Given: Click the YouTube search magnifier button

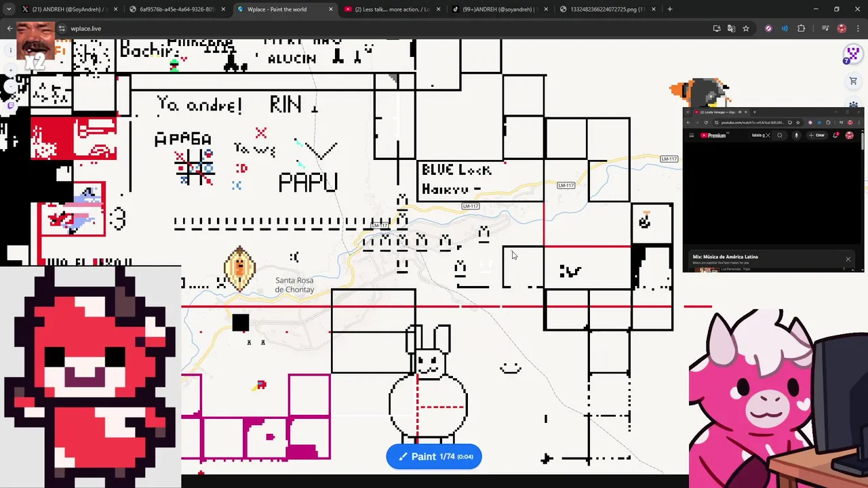Looking at the screenshot, I should (x=780, y=136).
